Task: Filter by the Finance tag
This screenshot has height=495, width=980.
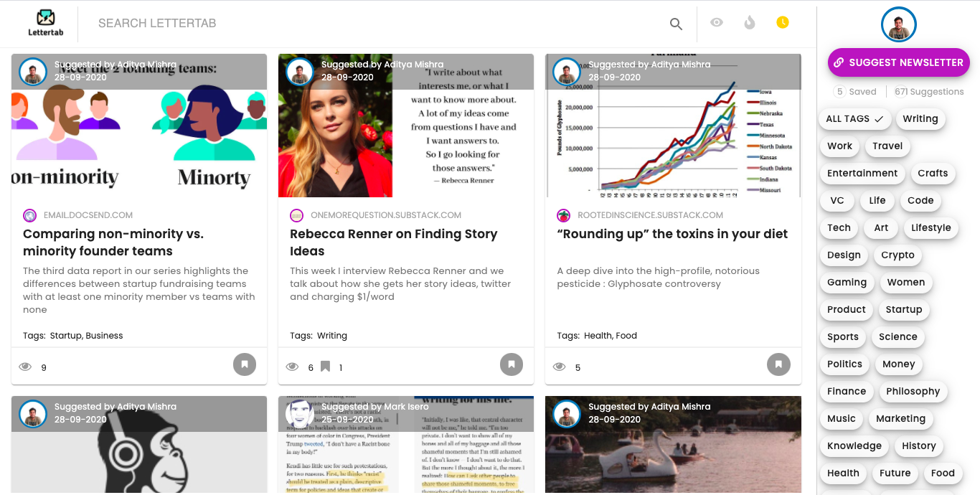Action: [847, 392]
